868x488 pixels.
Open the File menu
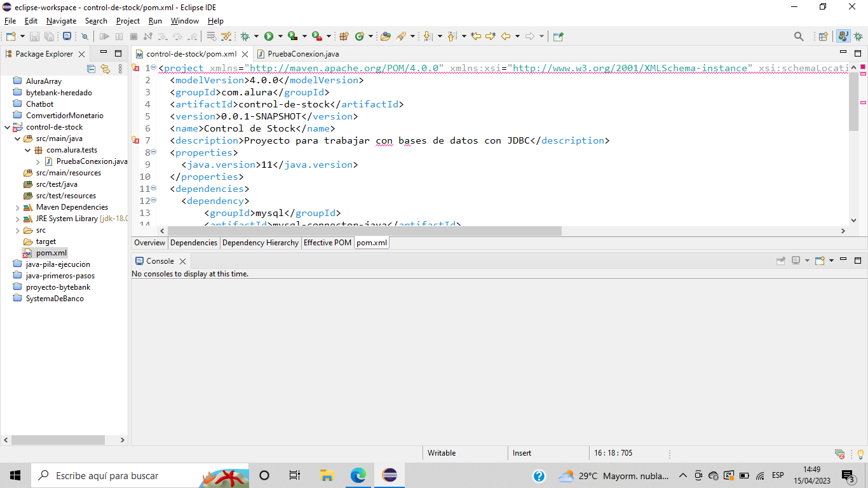coord(10,21)
